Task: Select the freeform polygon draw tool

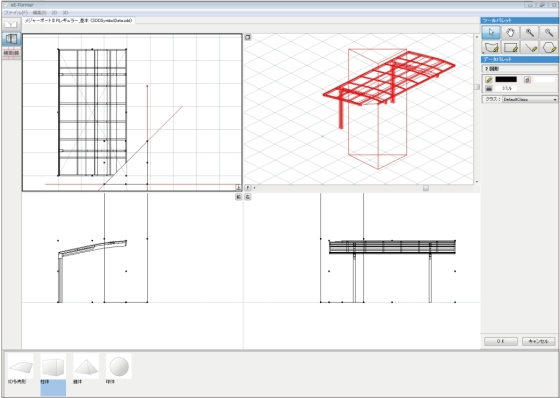Action: [491, 47]
